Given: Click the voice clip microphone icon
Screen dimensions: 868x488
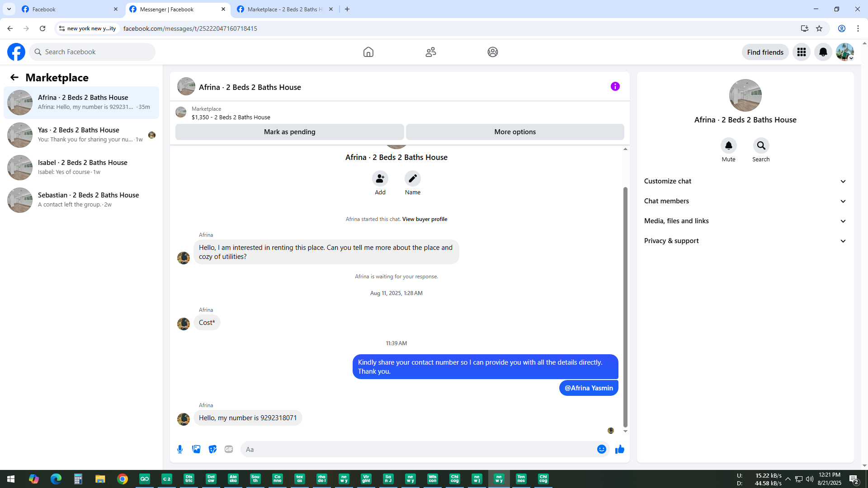Looking at the screenshot, I should click(x=180, y=449).
